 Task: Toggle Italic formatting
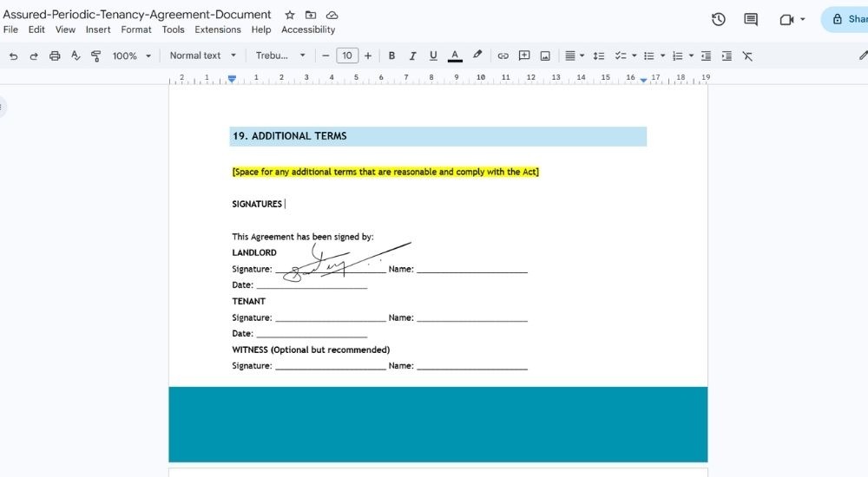pos(412,56)
